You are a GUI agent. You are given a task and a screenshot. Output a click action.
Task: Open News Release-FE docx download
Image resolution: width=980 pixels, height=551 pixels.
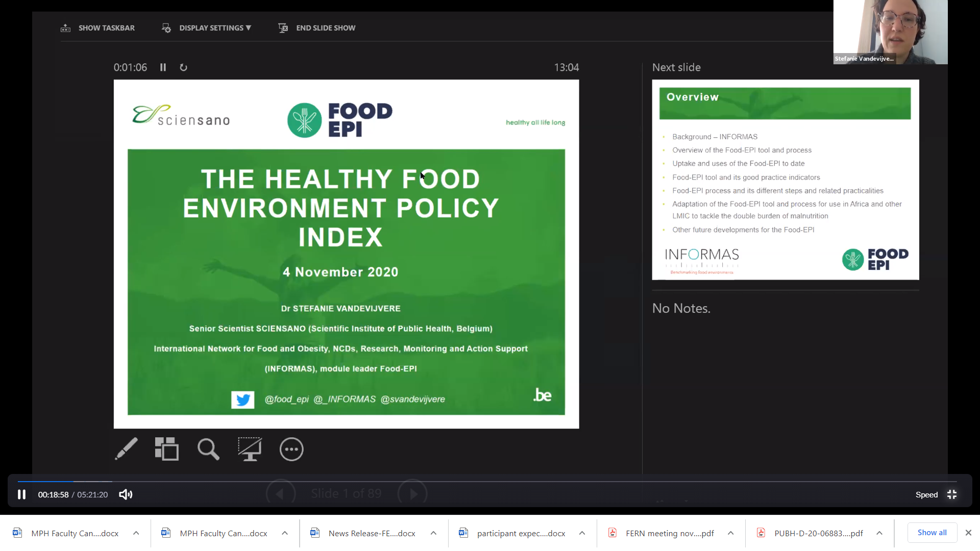pyautogui.click(x=372, y=533)
